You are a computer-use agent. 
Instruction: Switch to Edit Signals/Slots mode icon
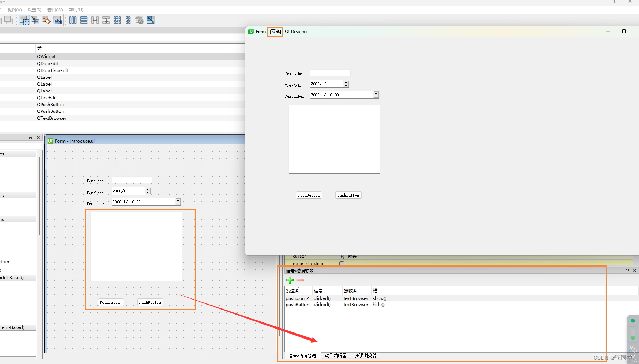coord(35,20)
